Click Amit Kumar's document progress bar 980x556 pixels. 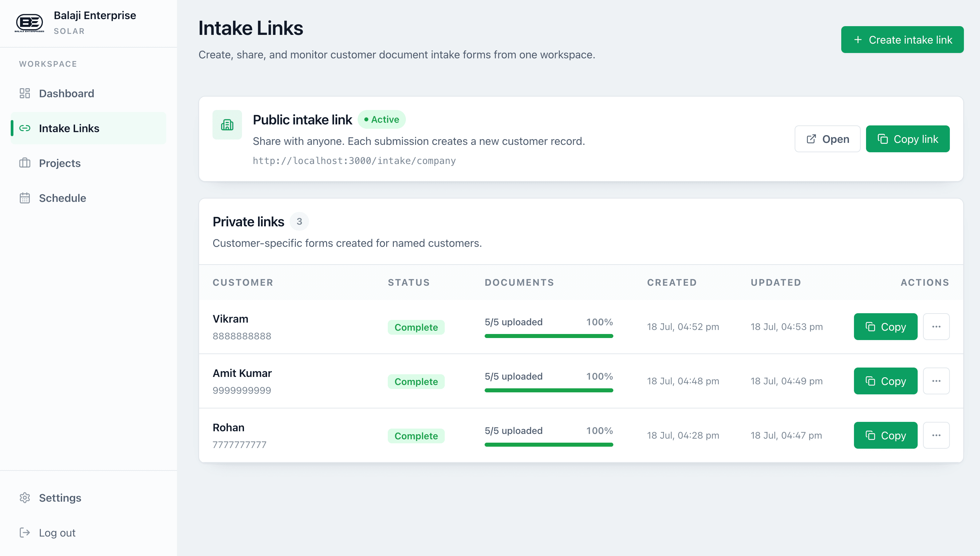(x=549, y=390)
